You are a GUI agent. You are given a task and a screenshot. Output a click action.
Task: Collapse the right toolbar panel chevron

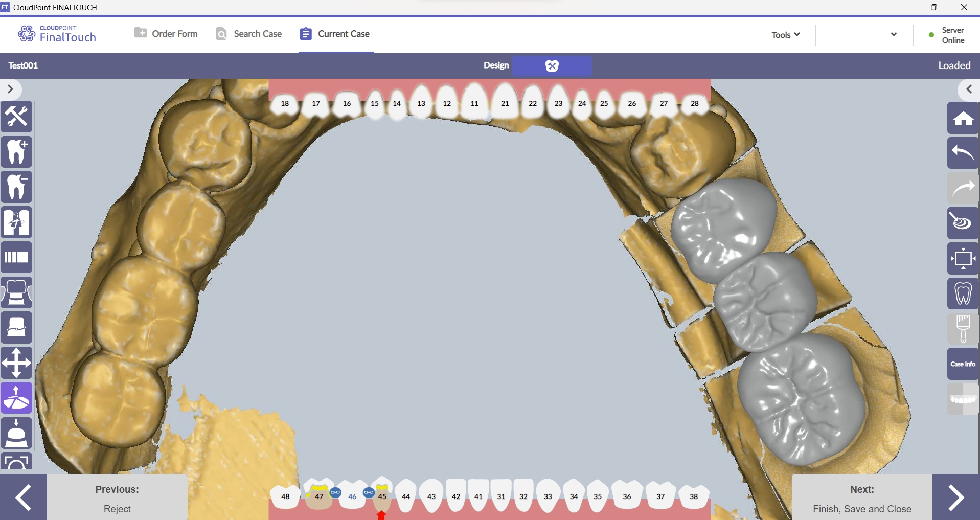pyautogui.click(x=969, y=89)
